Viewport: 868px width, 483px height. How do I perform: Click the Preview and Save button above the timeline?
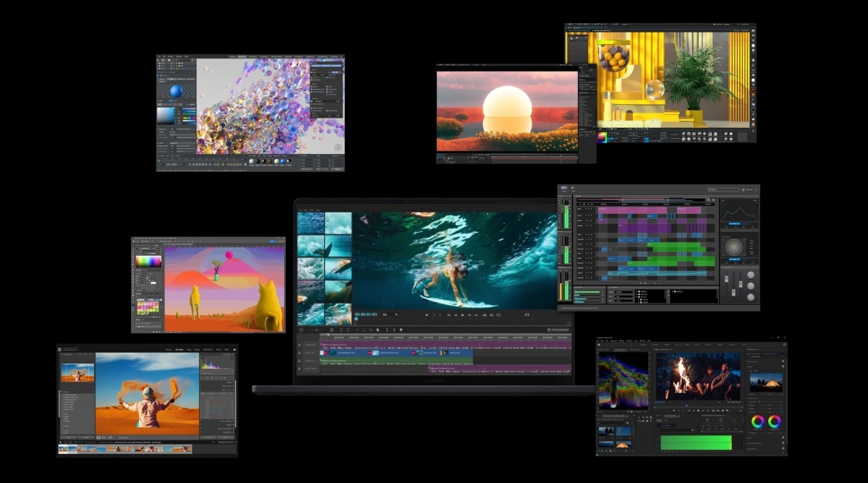(x=558, y=330)
